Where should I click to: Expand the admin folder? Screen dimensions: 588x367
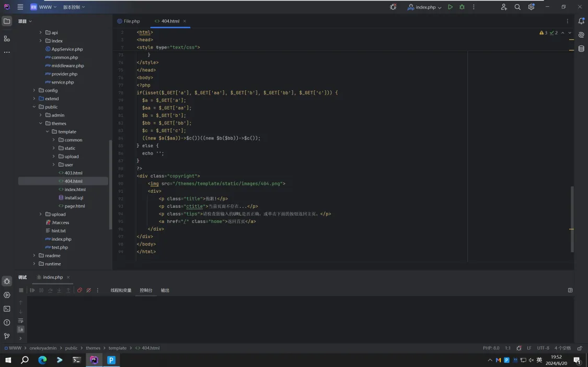(40, 115)
